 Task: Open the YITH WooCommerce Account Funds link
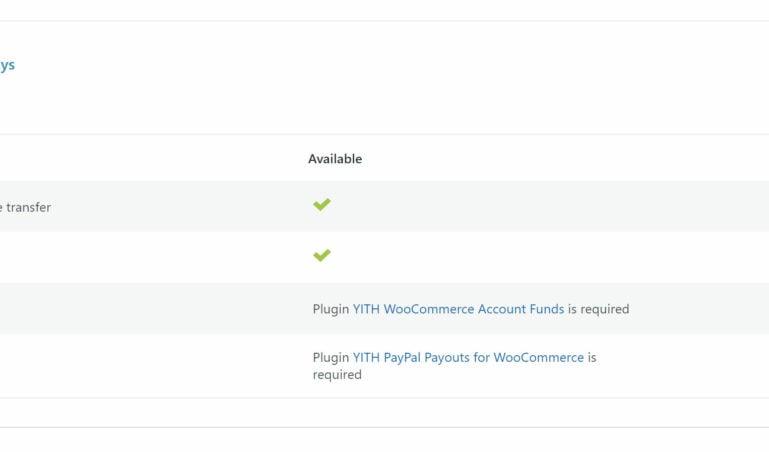(459, 309)
